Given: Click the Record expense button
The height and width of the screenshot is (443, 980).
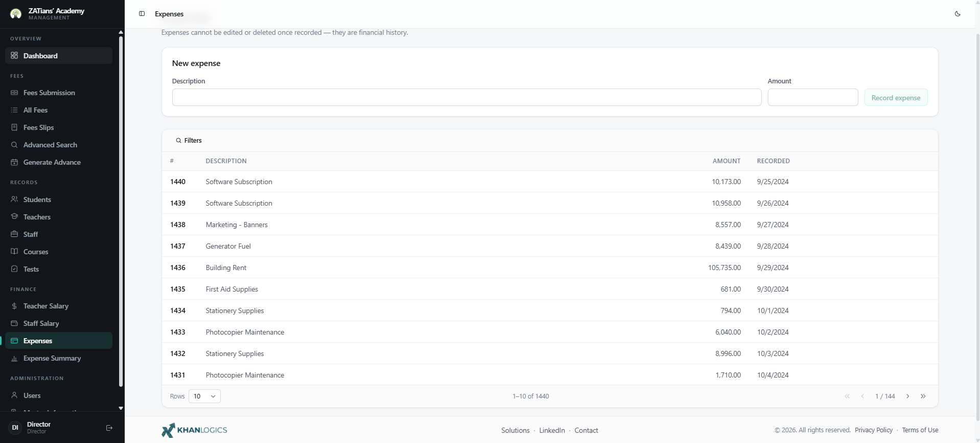Looking at the screenshot, I should pos(896,98).
